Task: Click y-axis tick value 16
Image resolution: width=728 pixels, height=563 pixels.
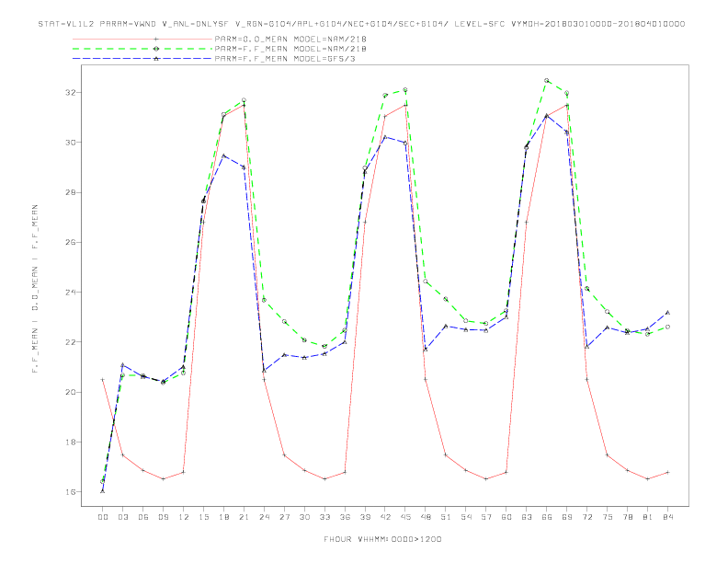Action: click(70, 492)
